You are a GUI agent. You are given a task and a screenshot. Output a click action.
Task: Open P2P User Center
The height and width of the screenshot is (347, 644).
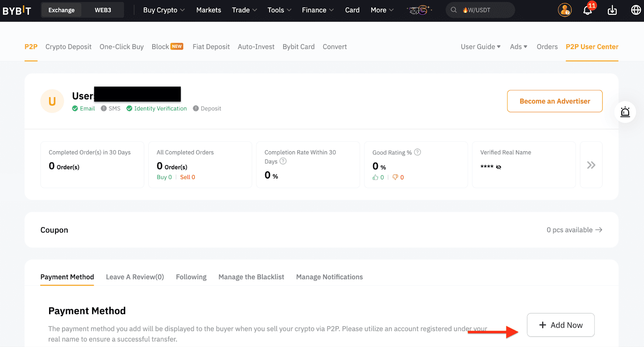(592, 47)
